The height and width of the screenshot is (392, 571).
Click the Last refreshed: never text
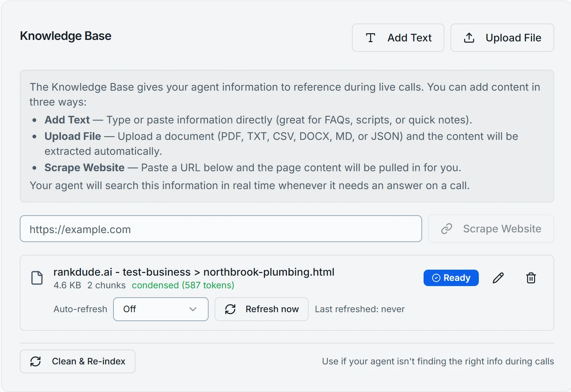[x=360, y=309]
